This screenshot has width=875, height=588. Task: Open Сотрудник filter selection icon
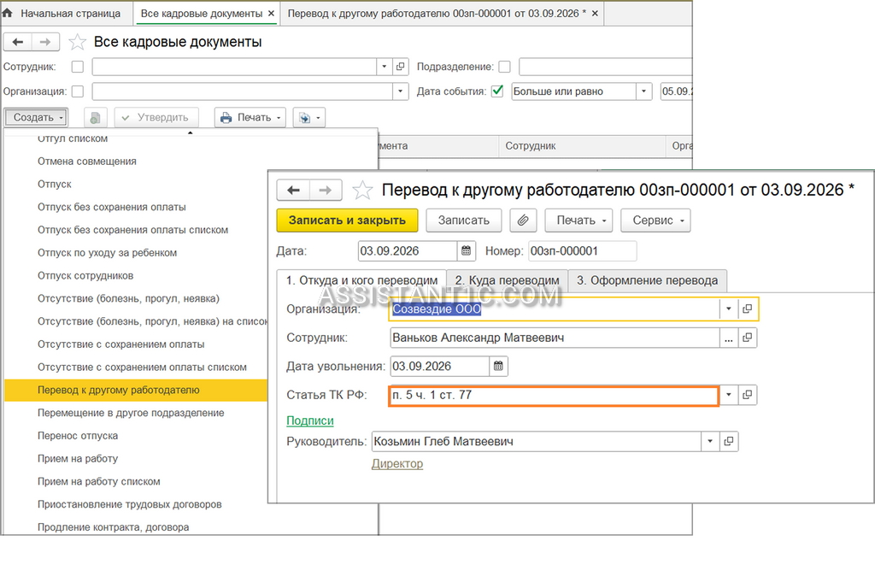click(x=400, y=67)
